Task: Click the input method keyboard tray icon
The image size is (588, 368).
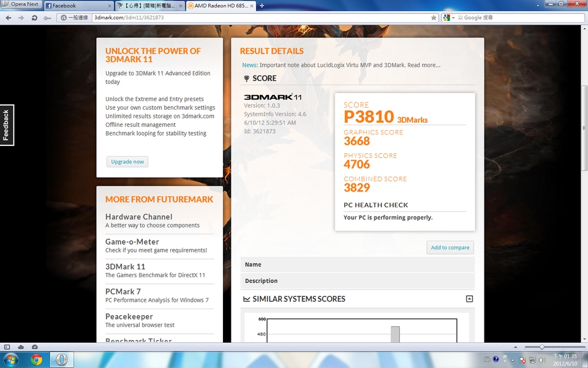Action: (x=487, y=359)
